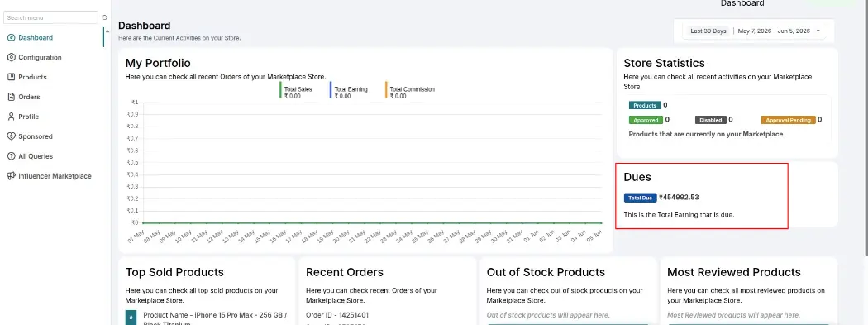Click the Top Sold Products heading
Screen dimensions: 868x325
tap(175, 272)
